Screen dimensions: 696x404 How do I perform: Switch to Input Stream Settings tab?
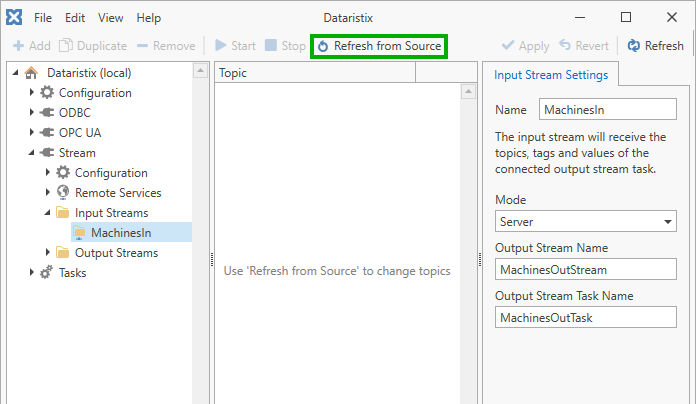[x=551, y=75]
